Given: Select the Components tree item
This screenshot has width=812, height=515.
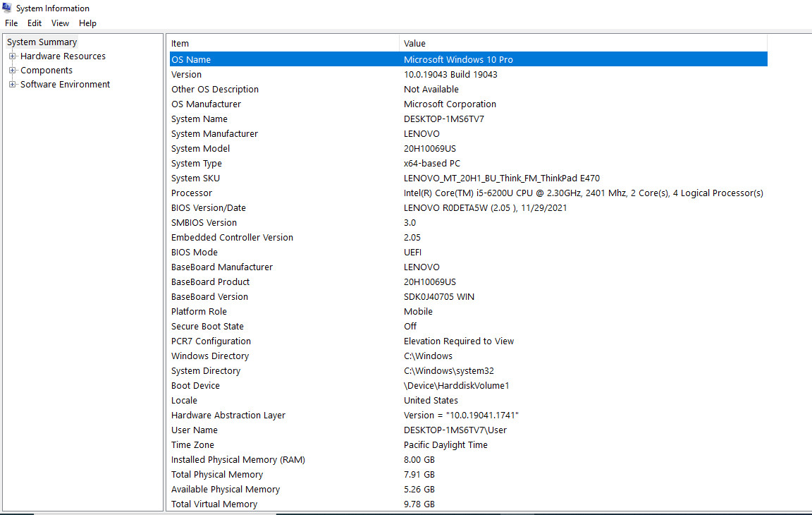Looking at the screenshot, I should pos(46,70).
